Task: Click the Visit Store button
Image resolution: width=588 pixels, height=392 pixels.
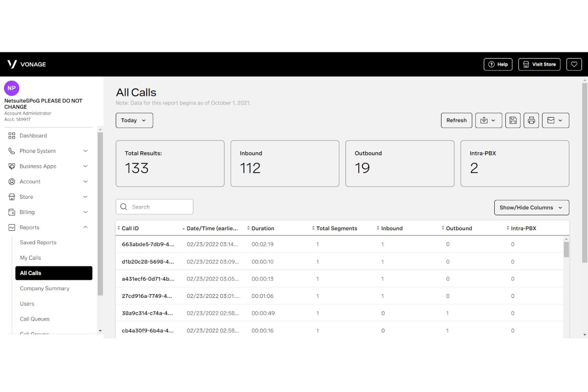Action: [539, 64]
